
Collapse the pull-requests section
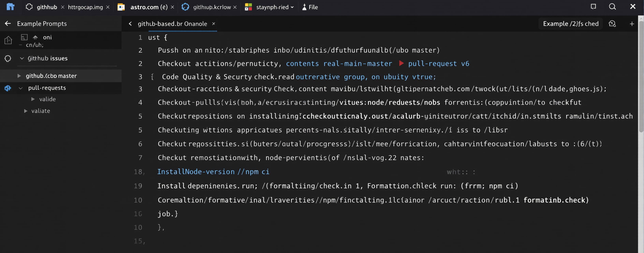(21, 88)
